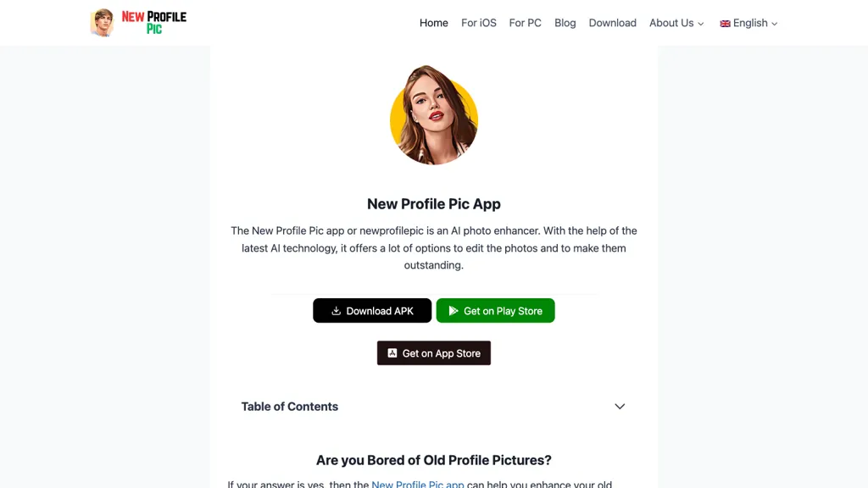Open the For PC page
This screenshot has height=488, width=868.
(x=526, y=23)
